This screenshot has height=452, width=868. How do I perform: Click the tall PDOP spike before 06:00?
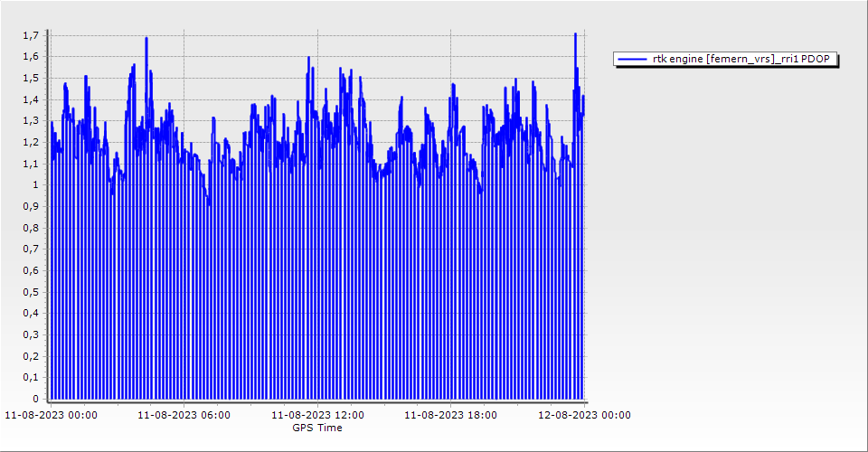pos(146,39)
